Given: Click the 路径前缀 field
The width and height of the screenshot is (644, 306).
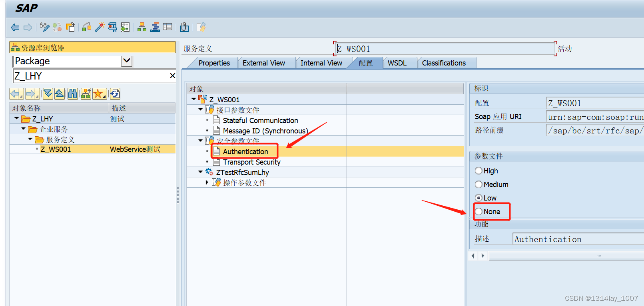Looking at the screenshot, I should [x=595, y=130].
